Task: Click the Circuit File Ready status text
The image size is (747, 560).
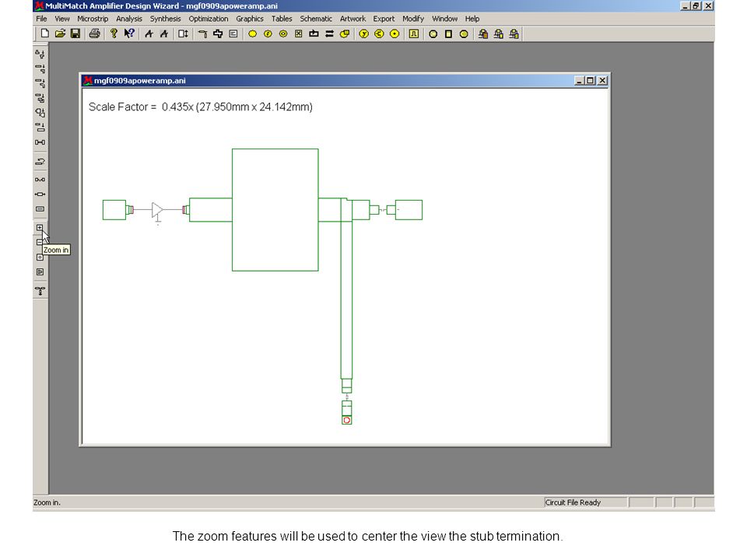Action: tap(573, 502)
